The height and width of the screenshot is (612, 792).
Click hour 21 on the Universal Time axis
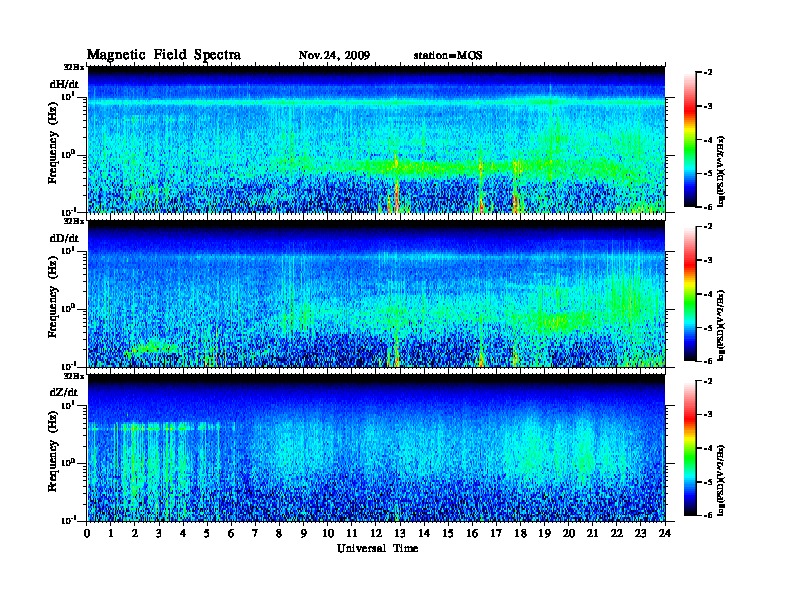click(592, 533)
